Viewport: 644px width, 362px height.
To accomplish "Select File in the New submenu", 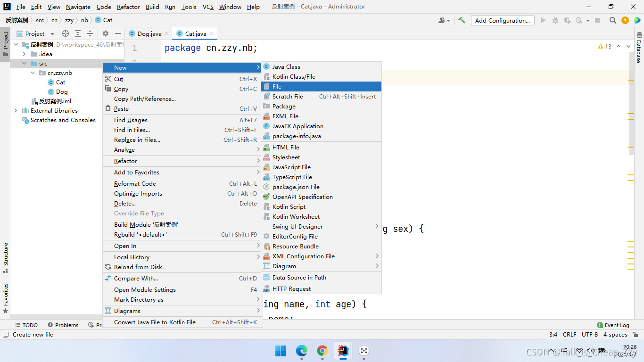I will click(x=321, y=86).
